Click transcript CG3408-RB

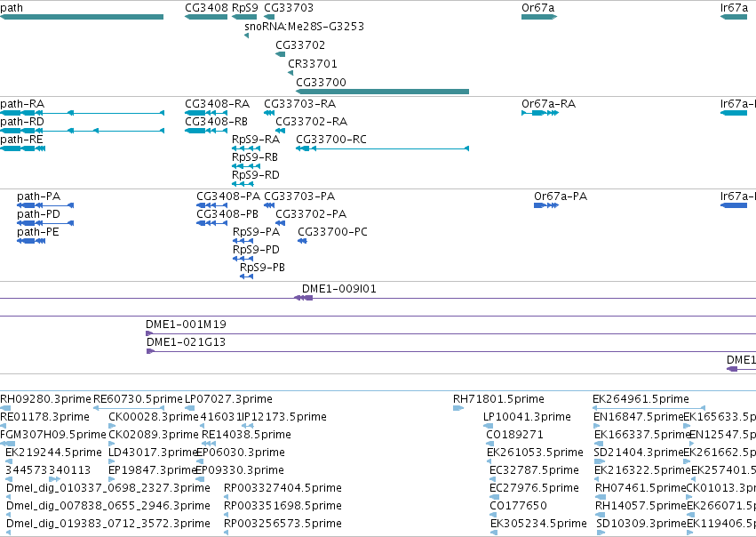click(x=217, y=122)
